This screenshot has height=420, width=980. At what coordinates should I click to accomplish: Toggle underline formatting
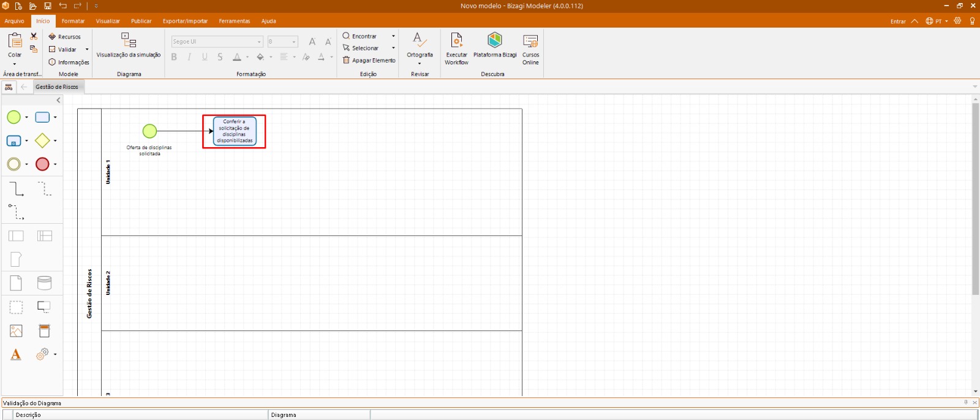[x=205, y=57]
